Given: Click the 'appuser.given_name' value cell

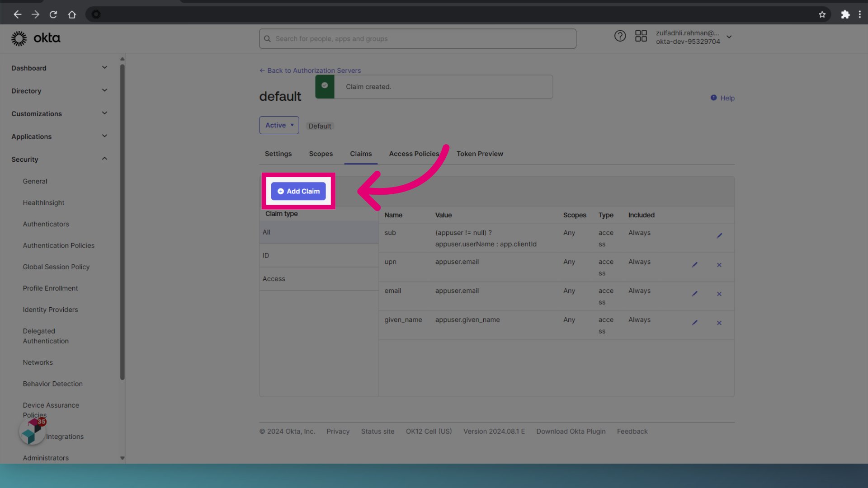Looking at the screenshot, I should 467,319.
